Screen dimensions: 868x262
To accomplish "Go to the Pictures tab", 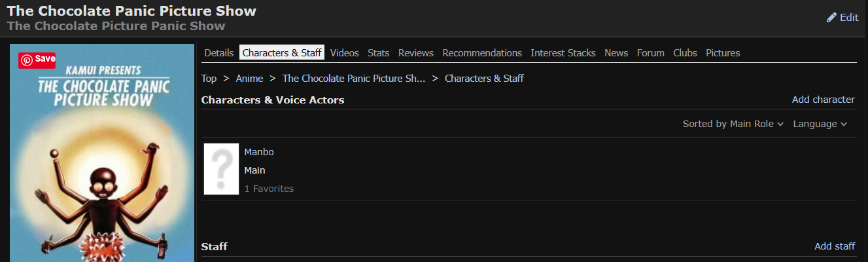I will coord(723,53).
